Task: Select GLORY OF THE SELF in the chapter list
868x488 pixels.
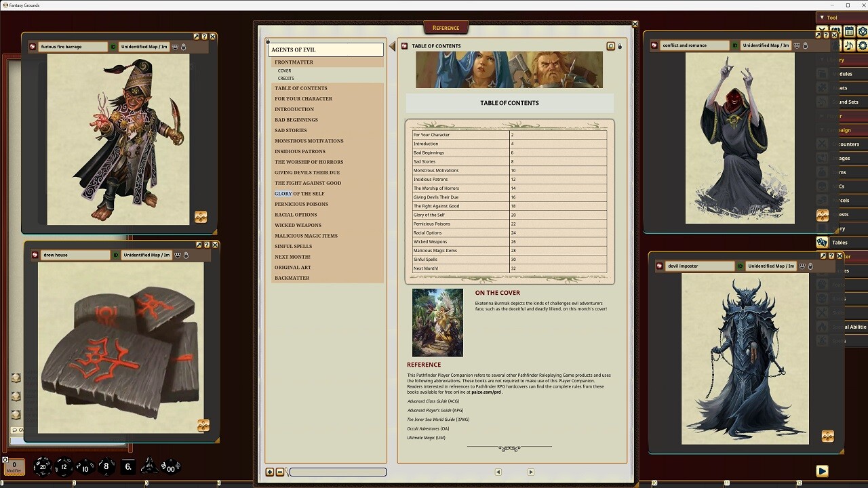Action: (299, 193)
